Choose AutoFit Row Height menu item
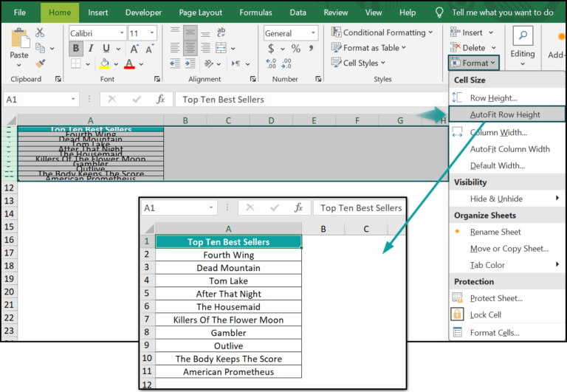Viewport: 567px width, 392px height. pyautogui.click(x=504, y=114)
